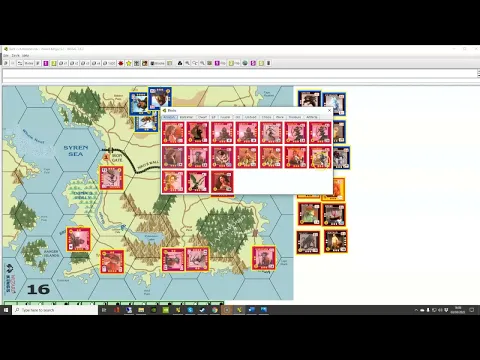Screen dimensions: 480x360
Task: Select the Feudal tab in Blocks window
Action: pyautogui.click(x=226, y=117)
